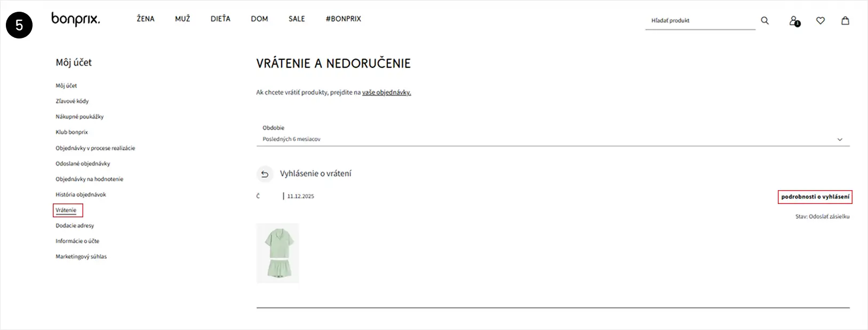The height and width of the screenshot is (330, 868).
Task: Select Vrátenie in account sidebar
Action: tap(66, 210)
